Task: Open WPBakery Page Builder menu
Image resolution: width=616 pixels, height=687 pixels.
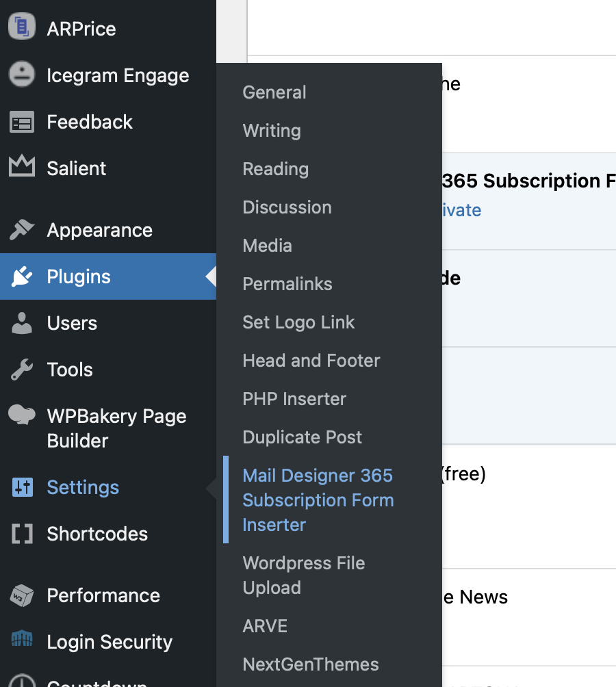Action: (x=116, y=428)
